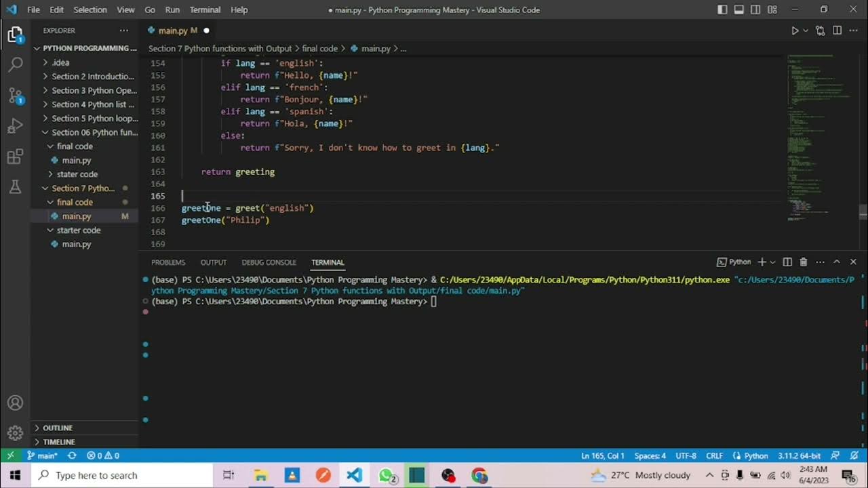Click the Windows search box on taskbar
Screen dimensions: 868x488
[x=122, y=475]
